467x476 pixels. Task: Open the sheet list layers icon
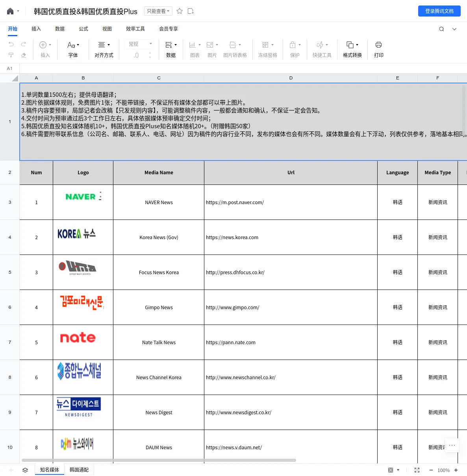[x=25, y=470]
